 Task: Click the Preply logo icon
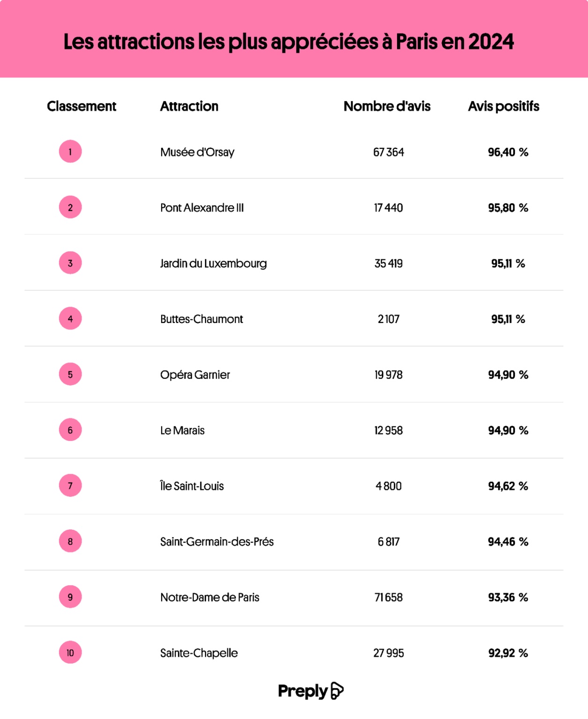click(337, 691)
